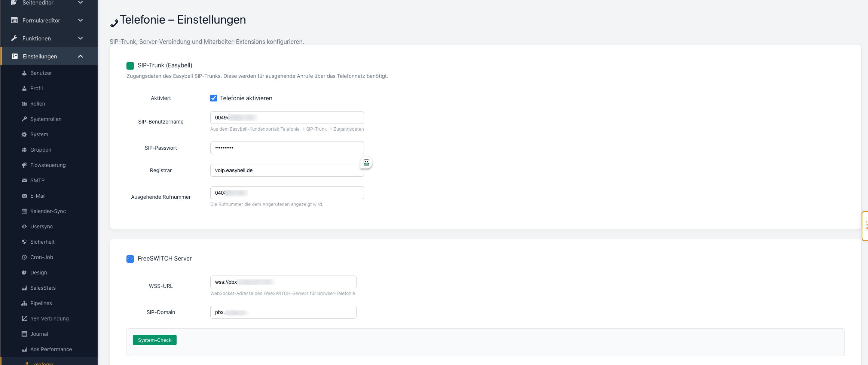This screenshot has height=365, width=868.
Task: Click the phone icon beside page title
Action: pos(114,23)
